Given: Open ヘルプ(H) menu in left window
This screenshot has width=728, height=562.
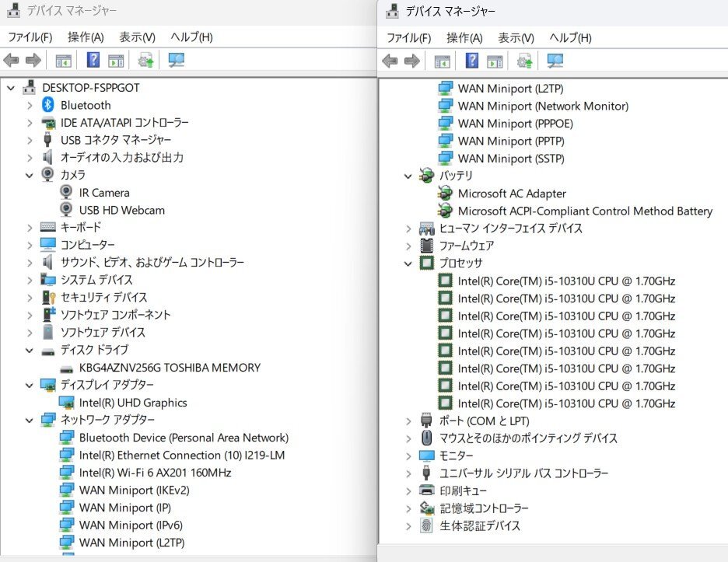Looking at the screenshot, I should (192, 37).
